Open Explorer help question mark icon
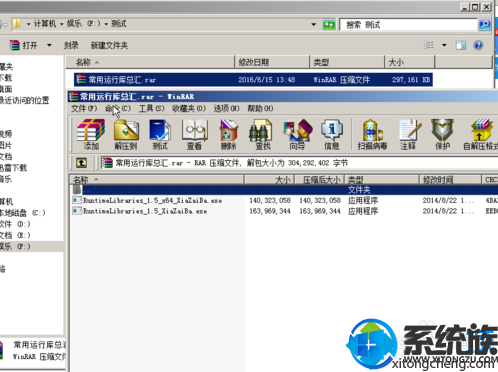 478,45
